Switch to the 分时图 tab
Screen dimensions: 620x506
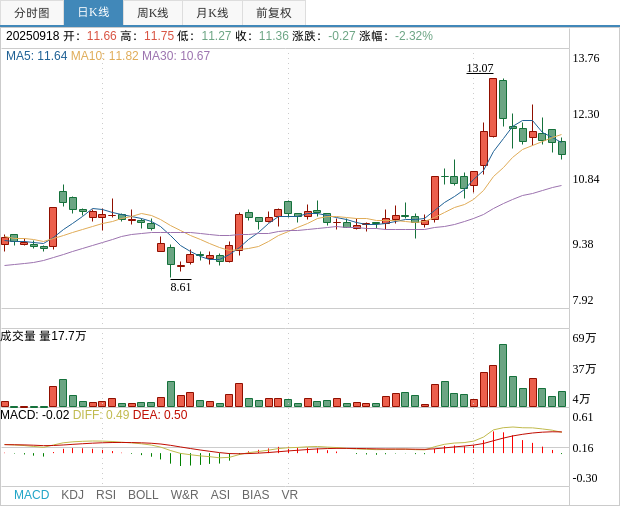(x=32, y=13)
